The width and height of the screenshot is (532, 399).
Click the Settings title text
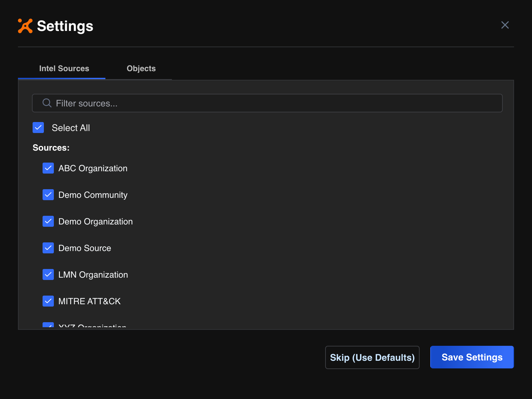click(65, 26)
